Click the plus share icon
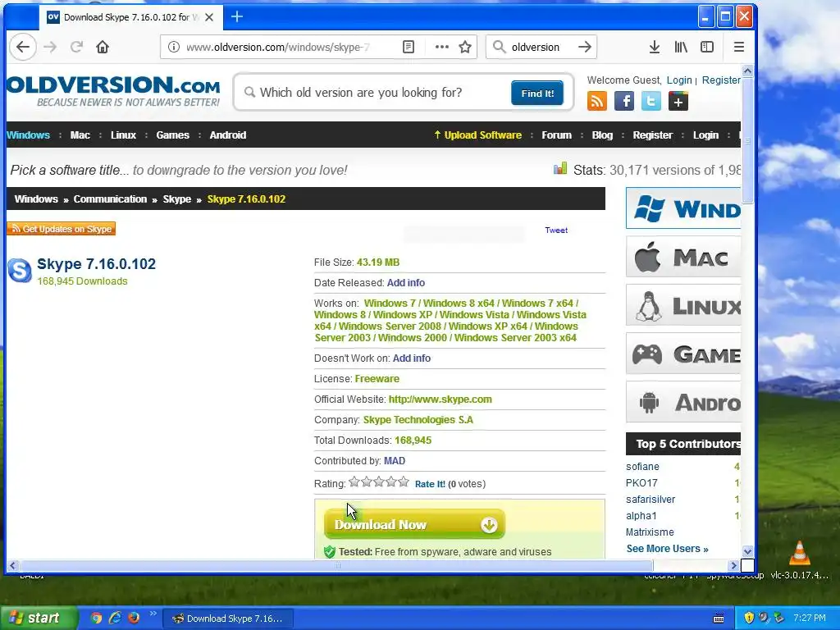 click(x=678, y=101)
